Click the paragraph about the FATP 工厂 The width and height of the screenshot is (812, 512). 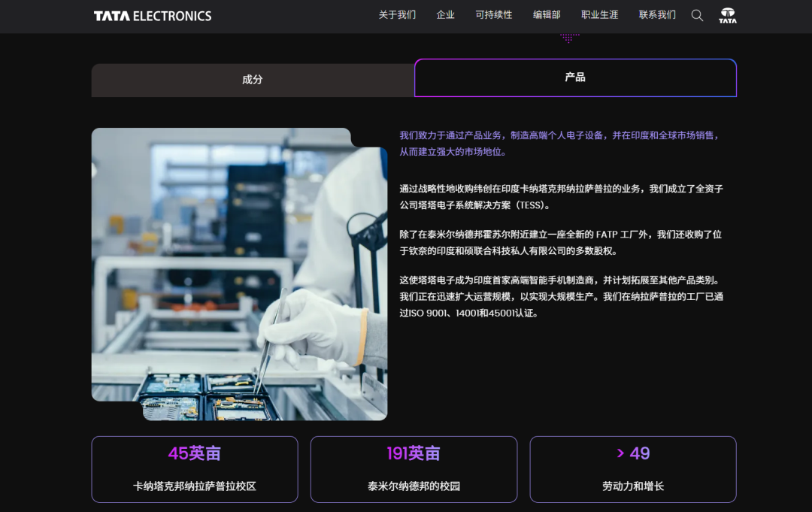(561, 242)
